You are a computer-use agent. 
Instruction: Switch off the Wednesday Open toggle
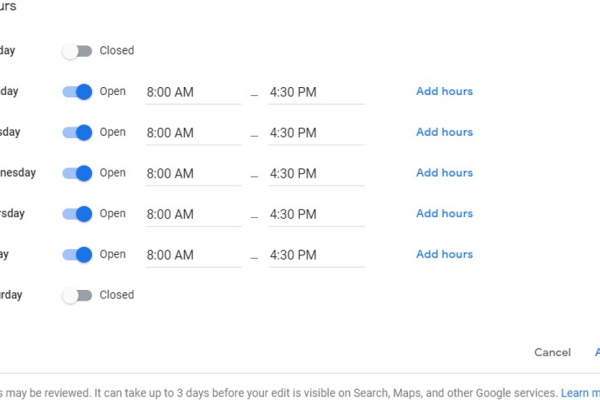[x=77, y=173]
